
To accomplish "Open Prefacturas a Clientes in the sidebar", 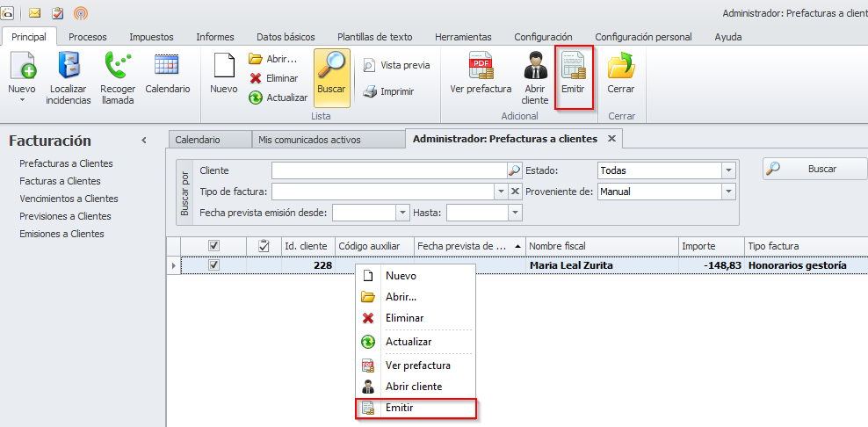I will pyautogui.click(x=66, y=163).
